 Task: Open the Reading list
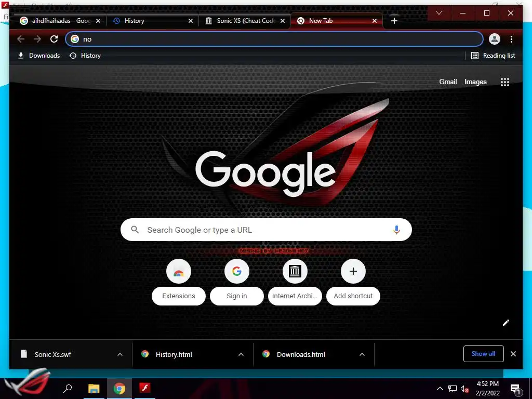[x=493, y=55]
